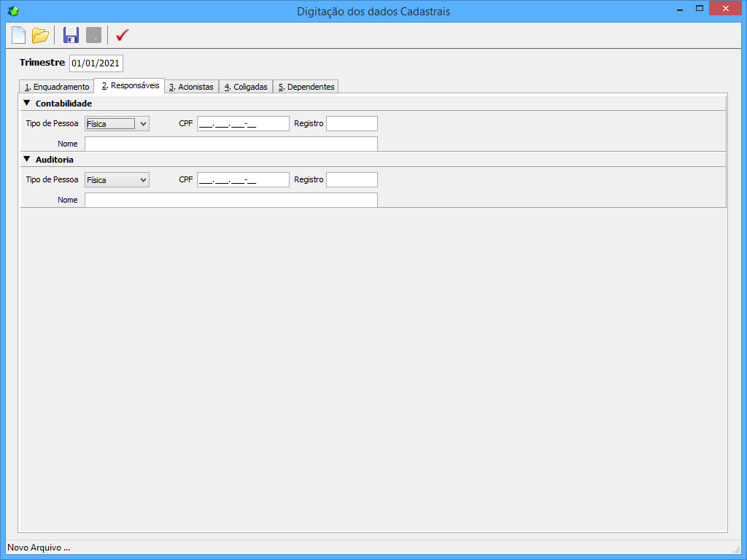The height and width of the screenshot is (560, 747).
Task: Switch to the 1. Enquadramento tab
Action: point(57,87)
